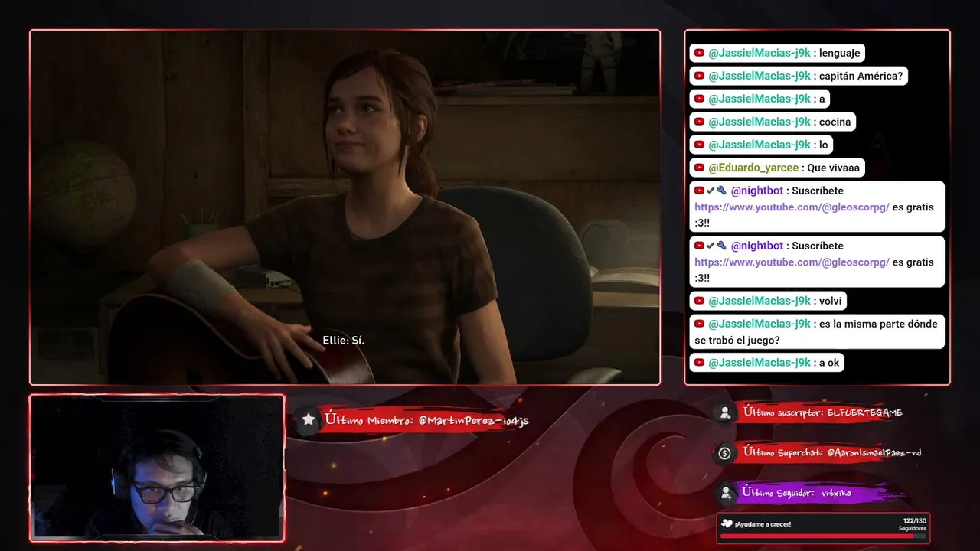Click the person icon beside Último suscriptor
980x551 pixels.
coord(724,413)
